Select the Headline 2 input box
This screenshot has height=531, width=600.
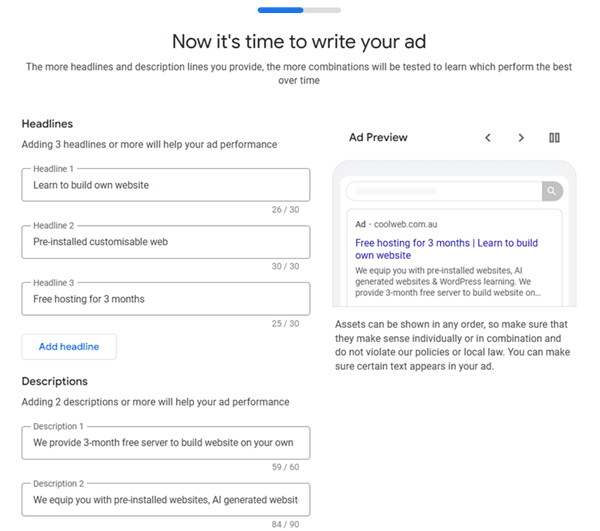click(166, 242)
